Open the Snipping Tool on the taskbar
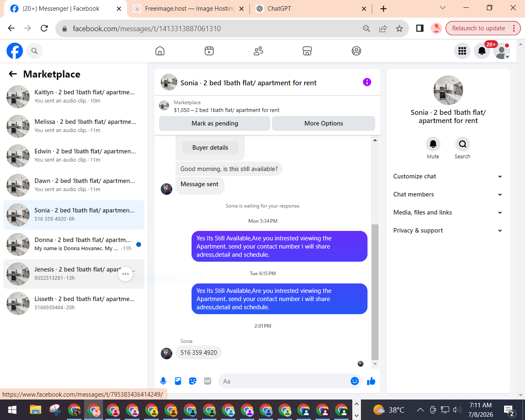Screen dimensions: 525x420 pyautogui.click(x=55, y=410)
